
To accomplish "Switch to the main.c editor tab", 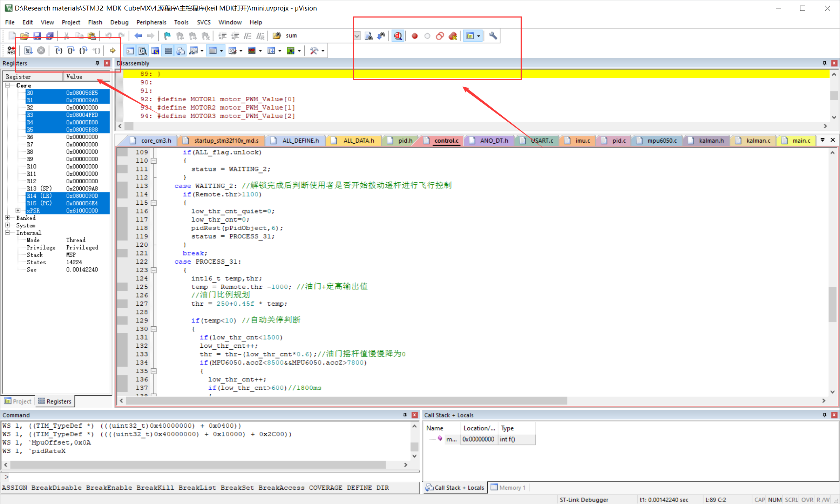I will (801, 141).
